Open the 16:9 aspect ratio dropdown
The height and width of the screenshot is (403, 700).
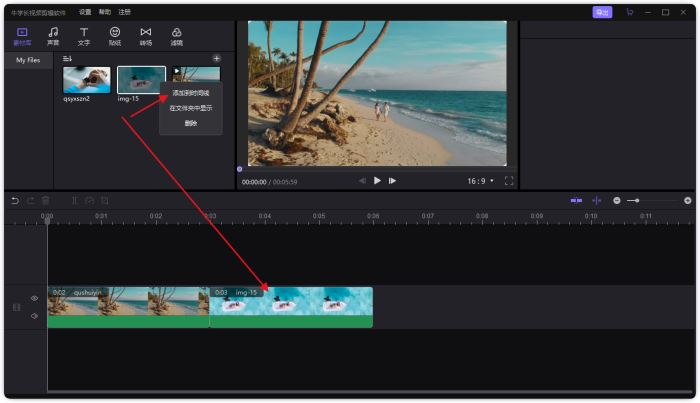click(480, 181)
